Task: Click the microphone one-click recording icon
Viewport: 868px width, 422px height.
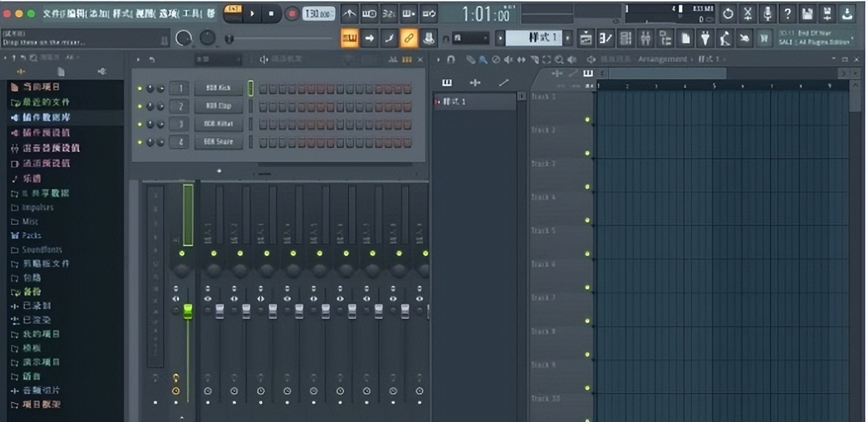Action: click(767, 13)
